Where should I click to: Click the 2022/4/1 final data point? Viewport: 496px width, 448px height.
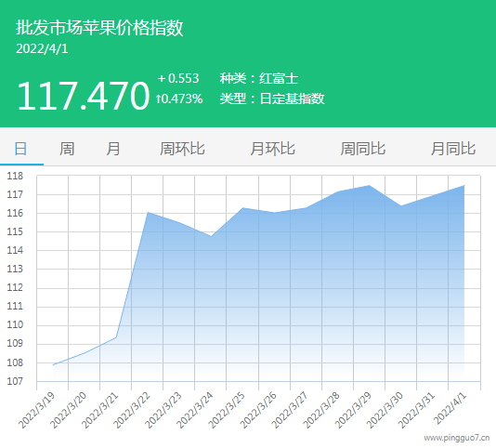click(x=464, y=186)
